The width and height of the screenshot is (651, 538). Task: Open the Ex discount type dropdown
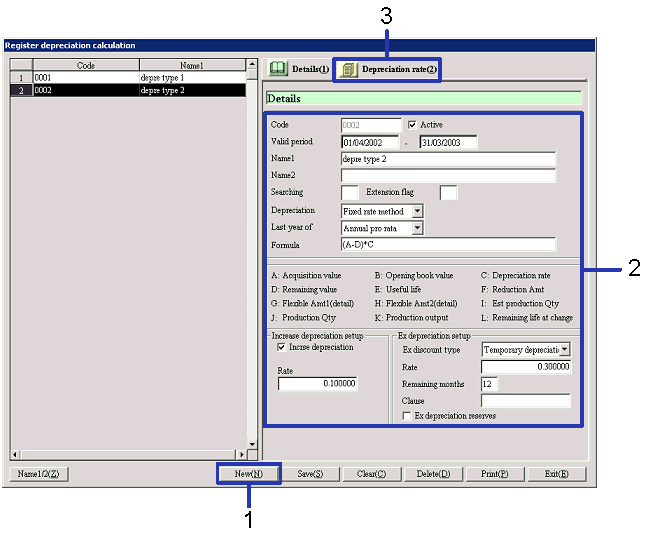click(x=565, y=349)
